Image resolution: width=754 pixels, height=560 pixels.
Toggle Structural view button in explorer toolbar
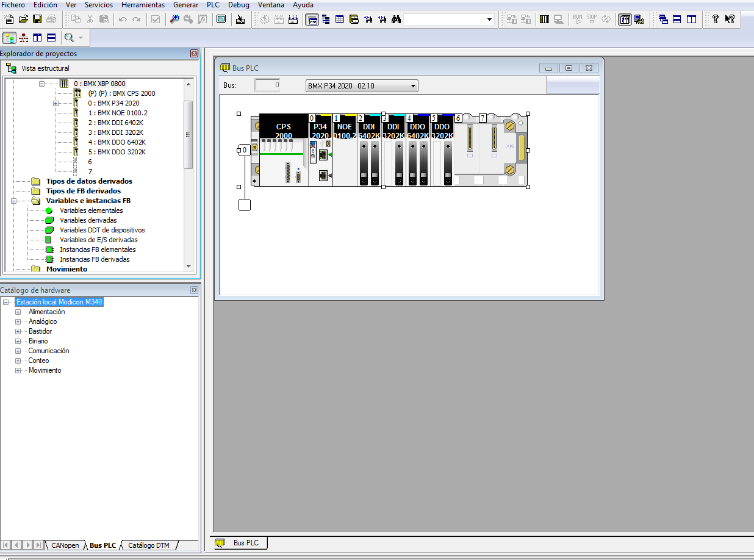[x=10, y=38]
